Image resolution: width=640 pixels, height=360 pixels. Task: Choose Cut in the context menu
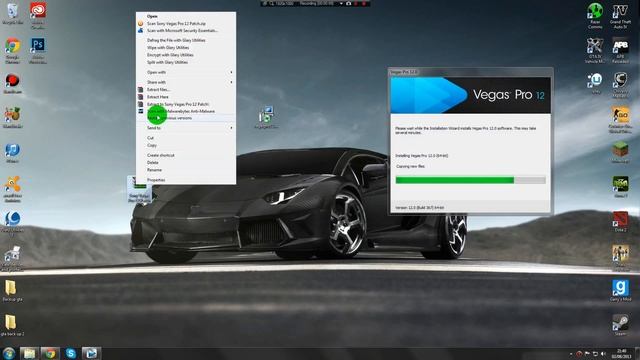[186, 138]
